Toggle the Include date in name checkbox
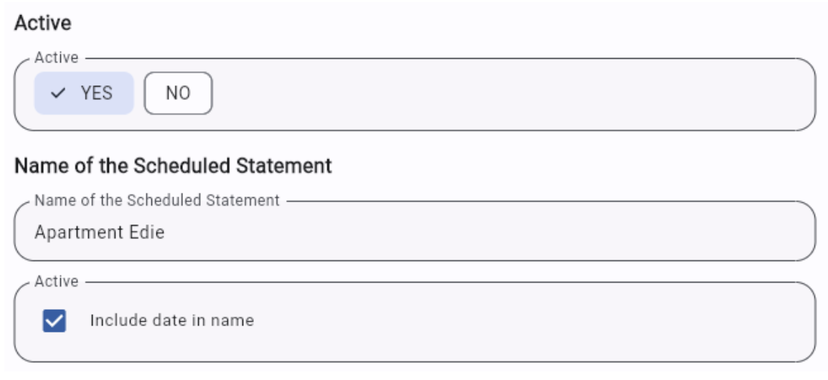 [x=54, y=321]
